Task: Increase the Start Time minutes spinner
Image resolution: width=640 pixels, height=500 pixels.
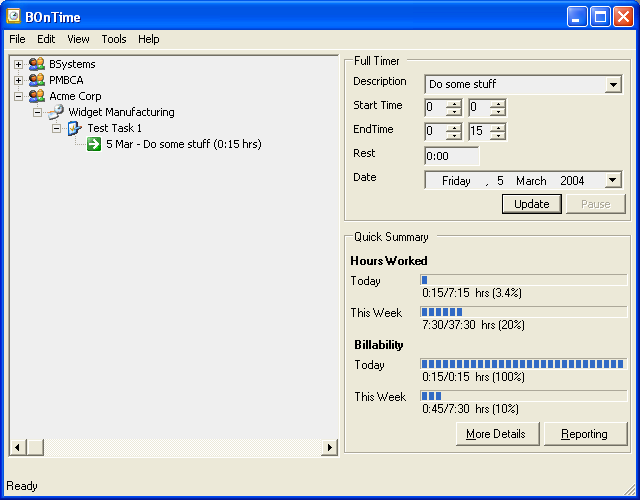Action: (x=498, y=104)
